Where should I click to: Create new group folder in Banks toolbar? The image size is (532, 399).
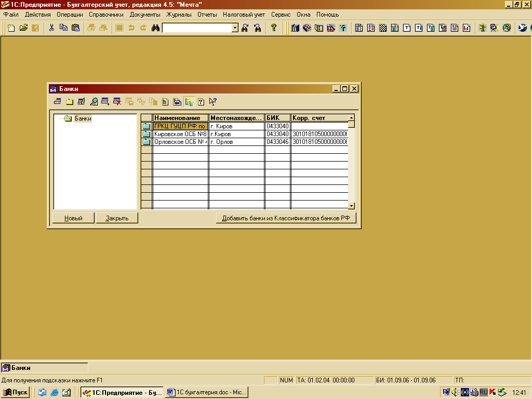(70, 101)
